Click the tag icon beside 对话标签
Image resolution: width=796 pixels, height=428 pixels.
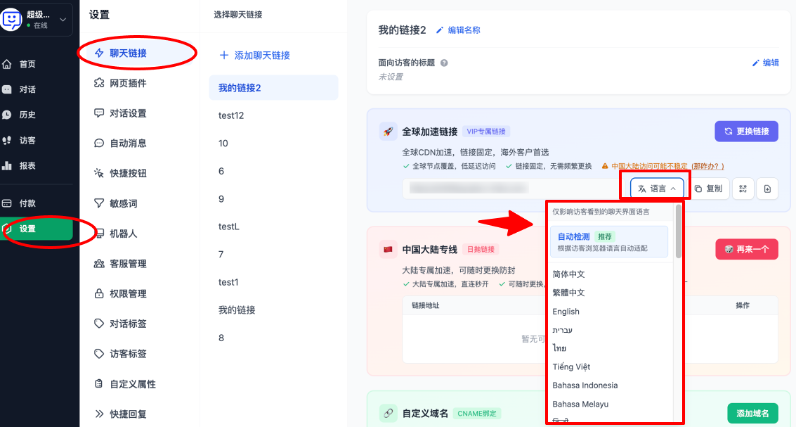point(99,323)
